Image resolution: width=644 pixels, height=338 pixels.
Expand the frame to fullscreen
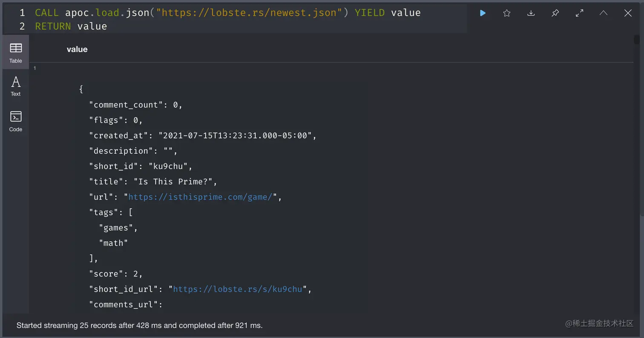(x=580, y=13)
